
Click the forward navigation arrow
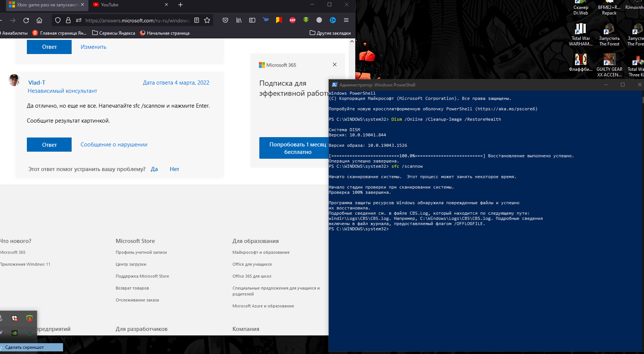tap(13, 20)
